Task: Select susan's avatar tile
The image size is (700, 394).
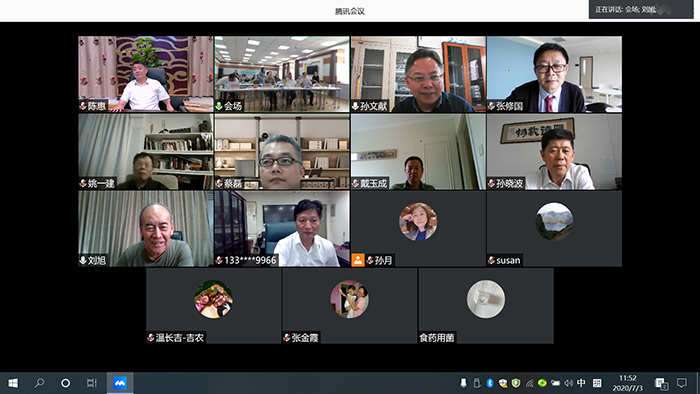Action: click(554, 228)
